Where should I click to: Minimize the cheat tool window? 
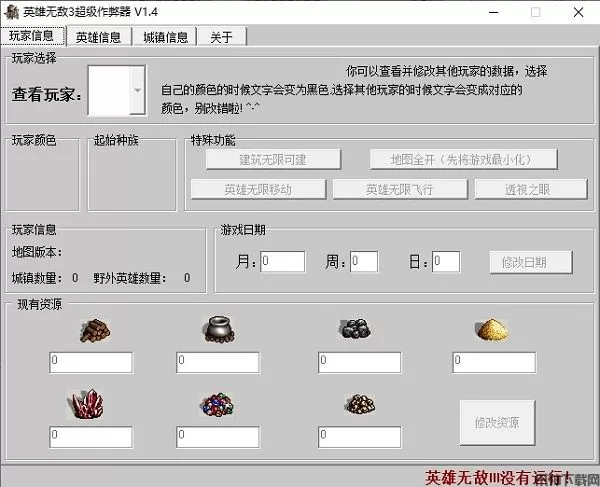(494, 12)
